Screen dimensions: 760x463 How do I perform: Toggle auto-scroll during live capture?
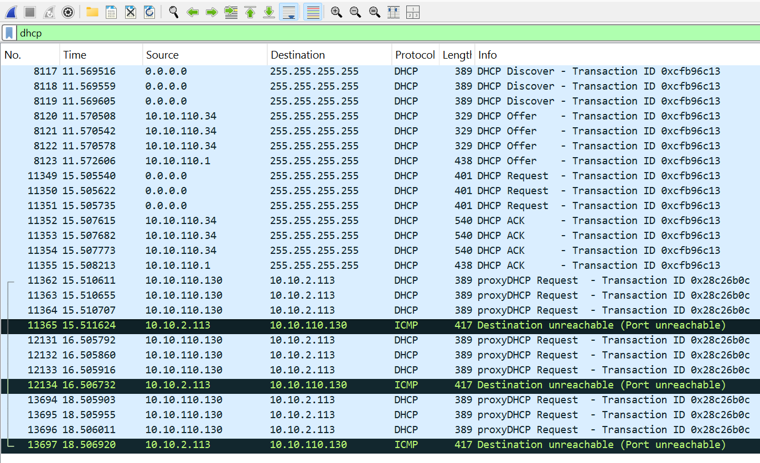pyautogui.click(x=289, y=12)
